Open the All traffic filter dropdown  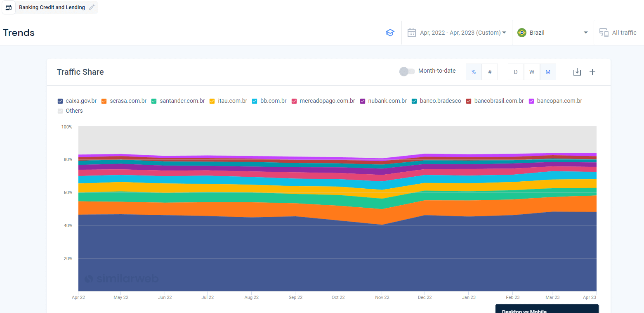[x=619, y=33]
